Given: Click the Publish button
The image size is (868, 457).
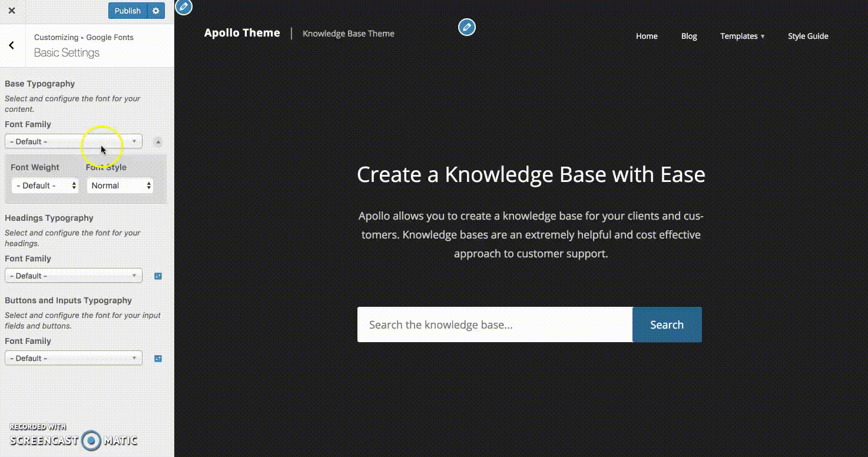Looking at the screenshot, I should pos(127,11).
